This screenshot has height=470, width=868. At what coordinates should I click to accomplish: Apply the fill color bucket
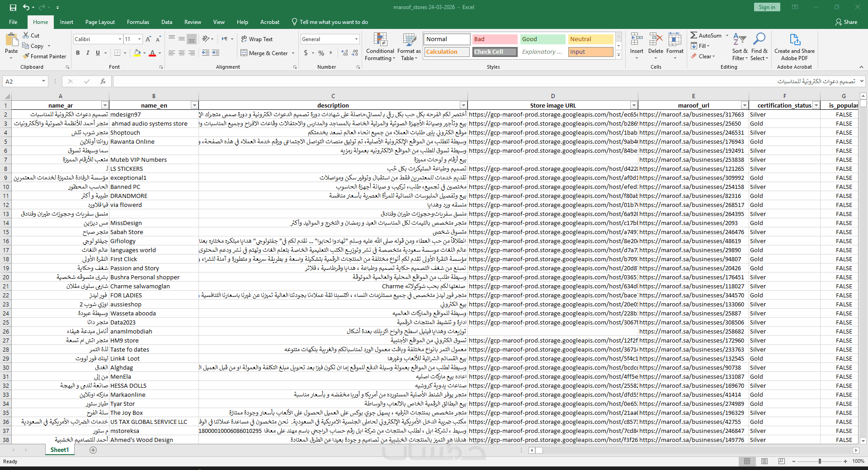click(137, 53)
